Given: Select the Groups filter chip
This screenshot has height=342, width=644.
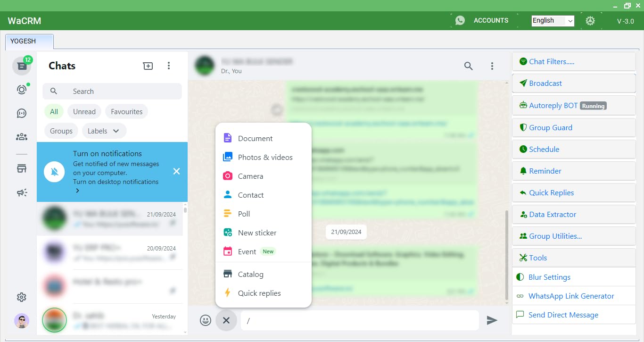Looking at the screenshot, I should click(61, 131).
